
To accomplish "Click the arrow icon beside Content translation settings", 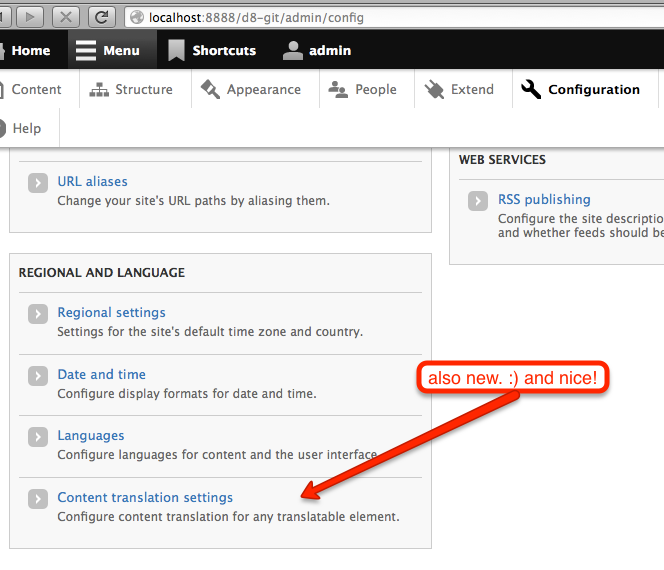I will pos(38,499).
